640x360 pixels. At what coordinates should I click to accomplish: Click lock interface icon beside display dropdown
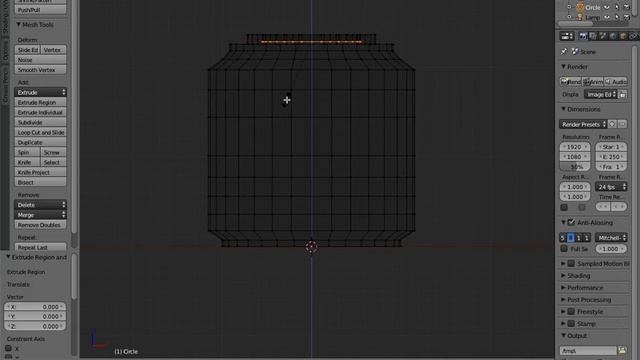(622, 94)
